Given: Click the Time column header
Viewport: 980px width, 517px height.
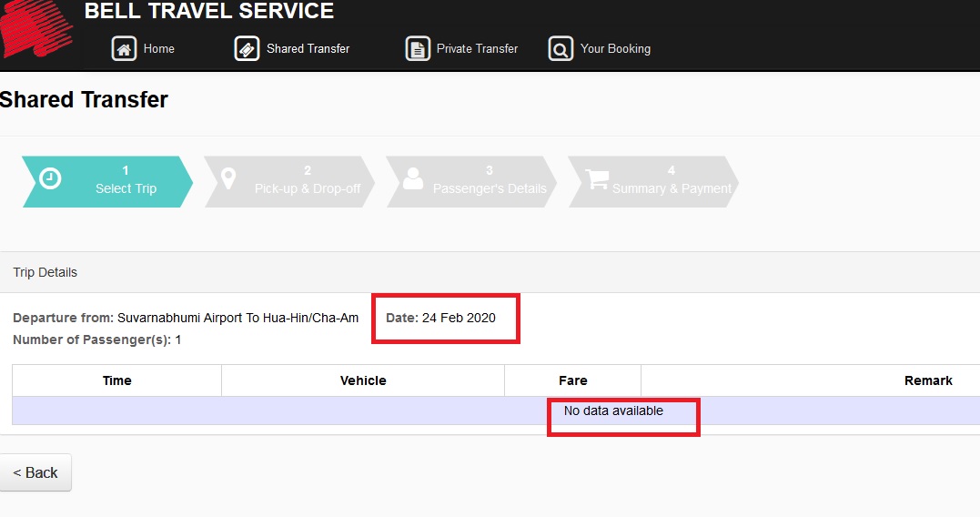Looking at the screenshot, I should click(117, 380).
